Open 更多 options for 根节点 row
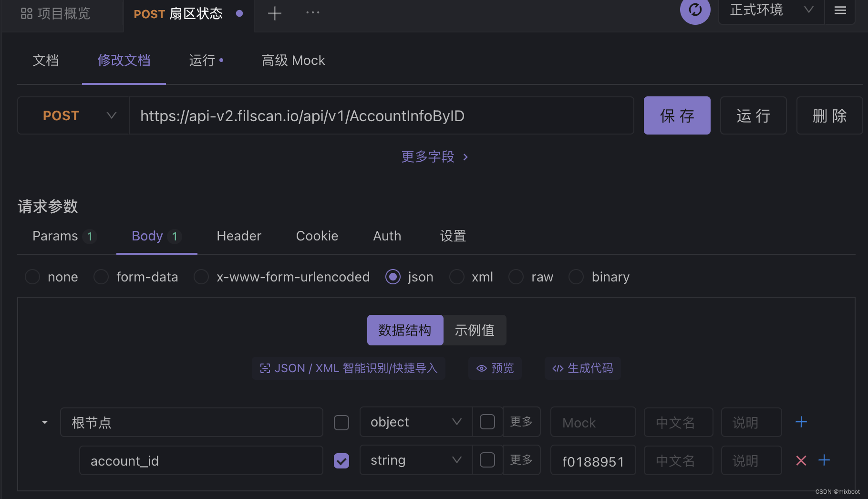The image size is (868, 499). pyautogui.click(x=521, y=422)
